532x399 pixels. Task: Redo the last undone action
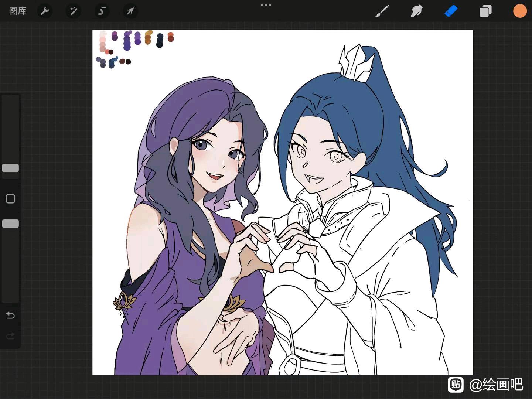tap(10, 336)
